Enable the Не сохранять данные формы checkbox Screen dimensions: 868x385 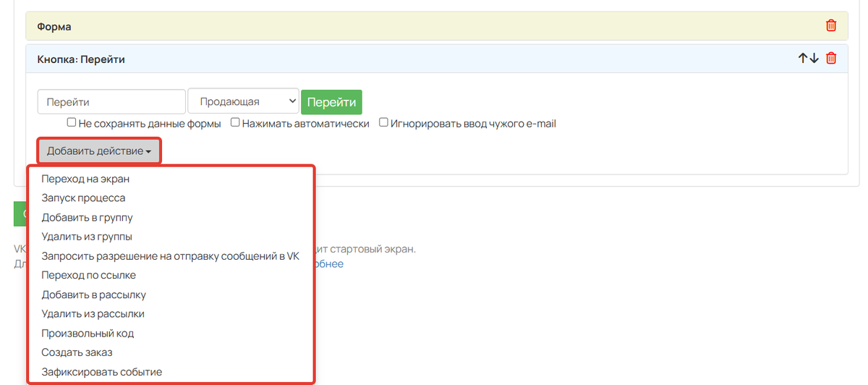coord(72,123)
